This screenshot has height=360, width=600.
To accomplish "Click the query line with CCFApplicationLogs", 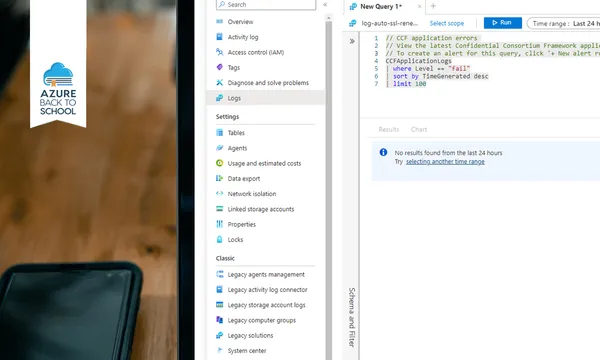I will pyautogui.click(x=418, y=61).
